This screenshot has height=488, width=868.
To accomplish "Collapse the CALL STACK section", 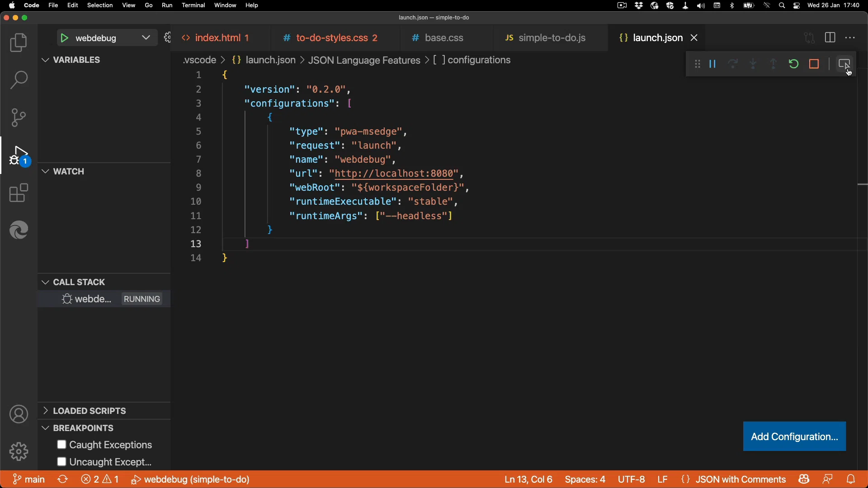I will [104, 282].
